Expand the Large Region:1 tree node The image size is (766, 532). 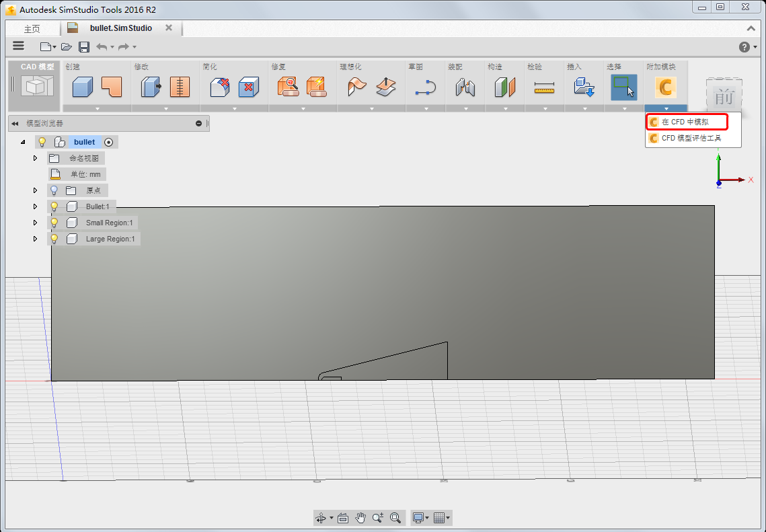click(35, 239)
